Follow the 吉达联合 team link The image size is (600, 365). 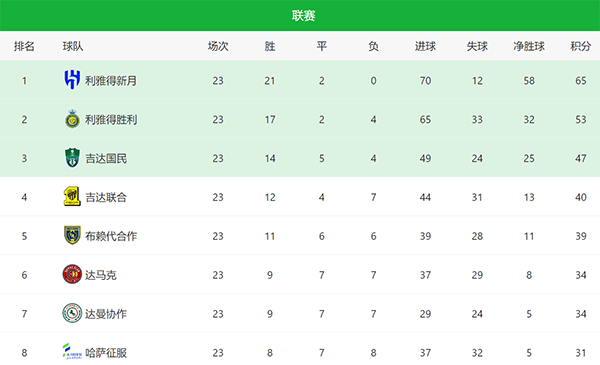[x=106, y=197]
